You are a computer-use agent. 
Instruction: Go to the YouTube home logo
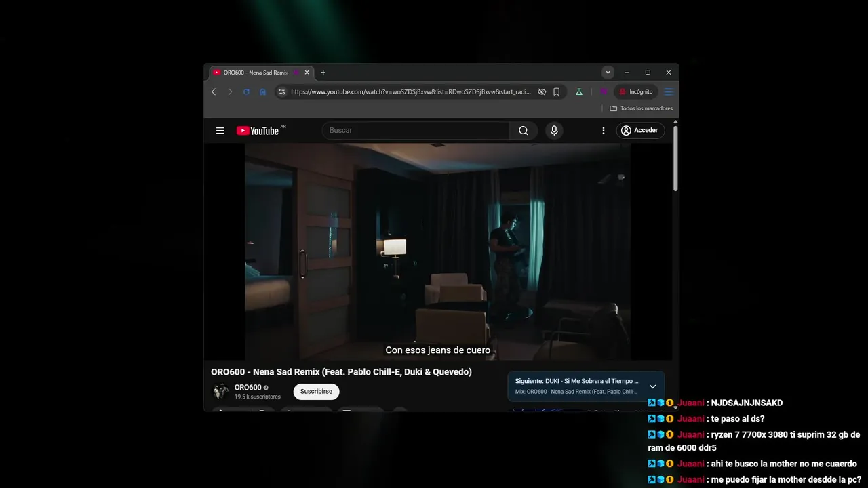coord(258,131)
